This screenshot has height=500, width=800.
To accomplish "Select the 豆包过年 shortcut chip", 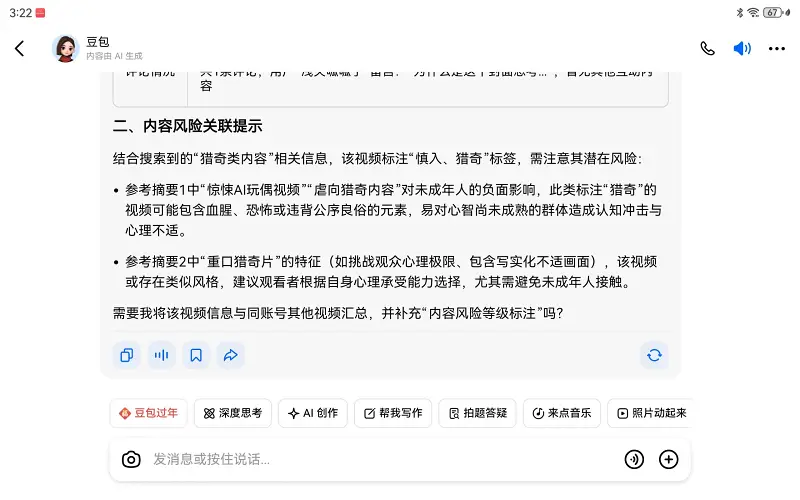I will tap(148, 413).
